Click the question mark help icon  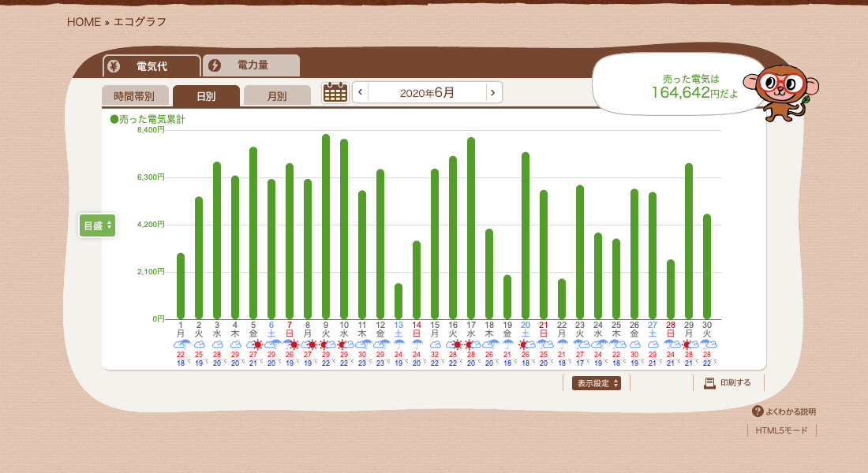point(758,412)
